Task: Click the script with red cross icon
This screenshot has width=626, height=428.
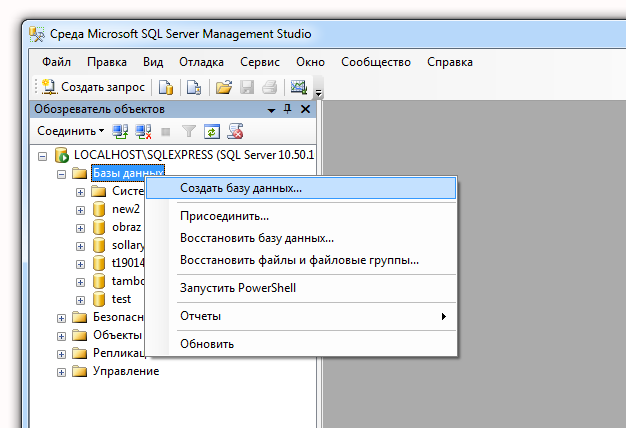Action: click(x=236, y=131)
